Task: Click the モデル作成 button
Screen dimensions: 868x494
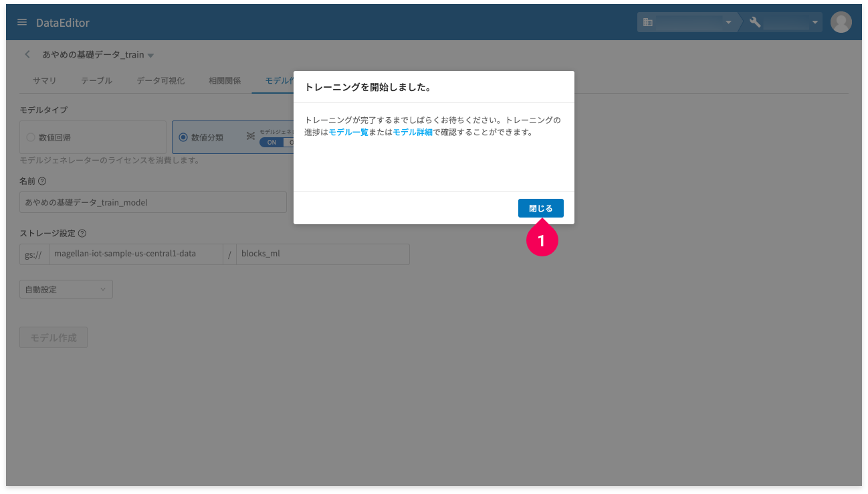Action: pyautogui.click(x=53, y=337)
